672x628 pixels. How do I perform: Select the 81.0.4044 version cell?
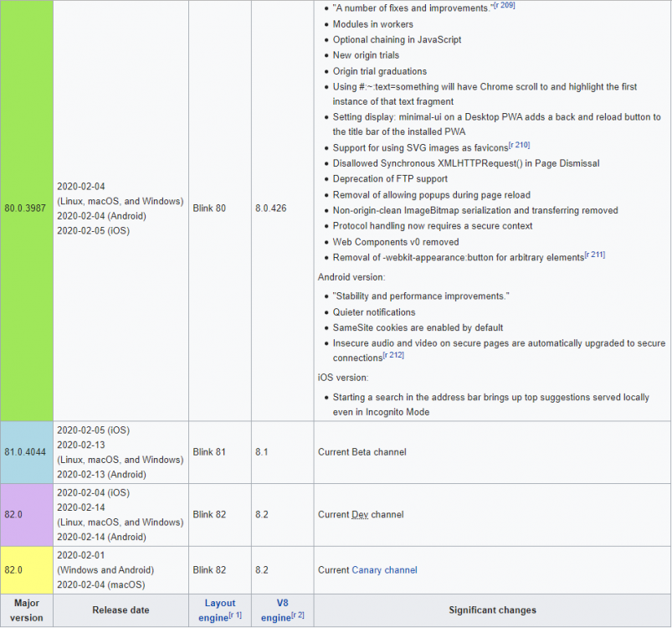[26, 452]
